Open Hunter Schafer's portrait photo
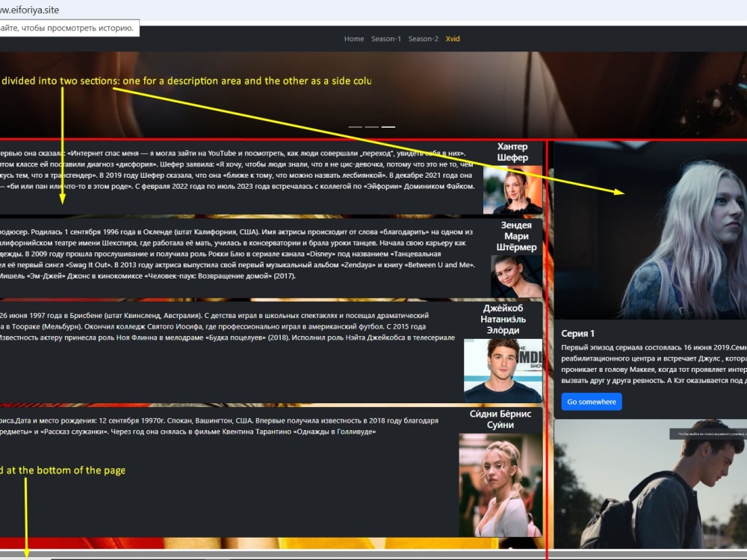 tap(512, 190)
